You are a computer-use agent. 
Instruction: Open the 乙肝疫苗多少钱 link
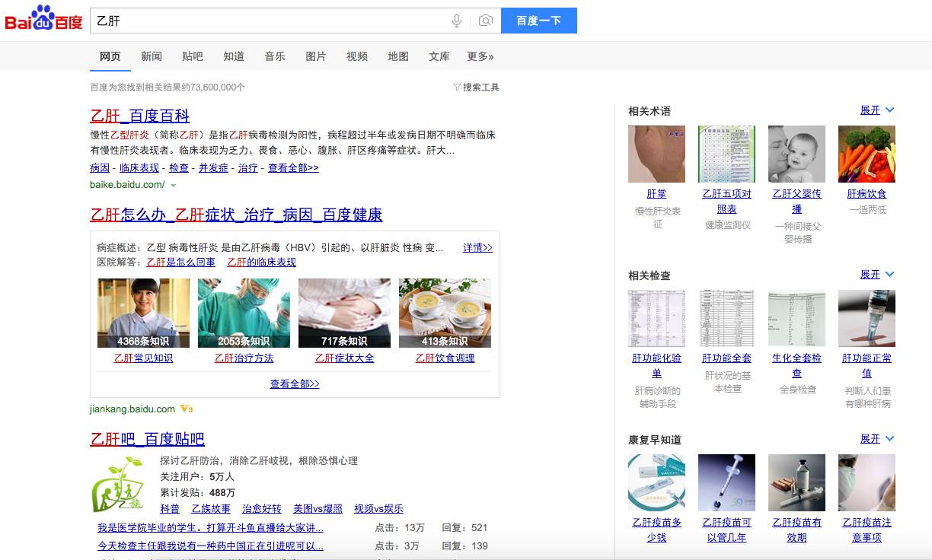coord(656,530)
